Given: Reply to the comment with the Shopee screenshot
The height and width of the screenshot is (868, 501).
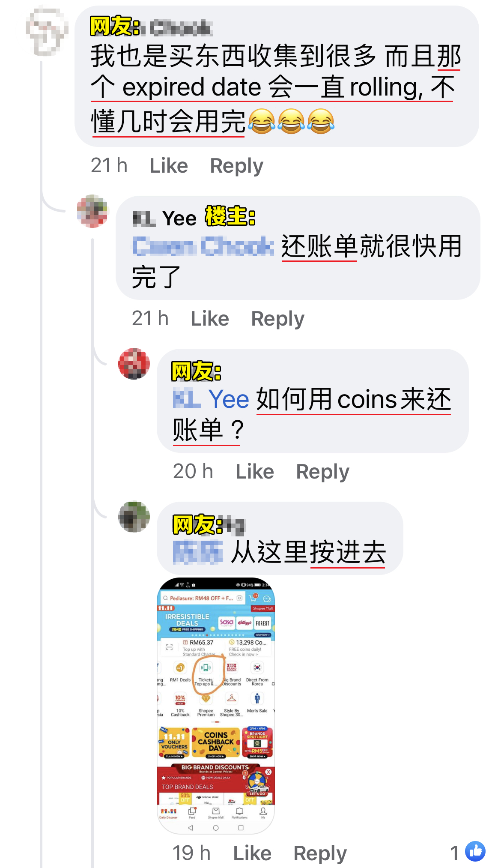Looking at the screenshot, I should 320,853.
